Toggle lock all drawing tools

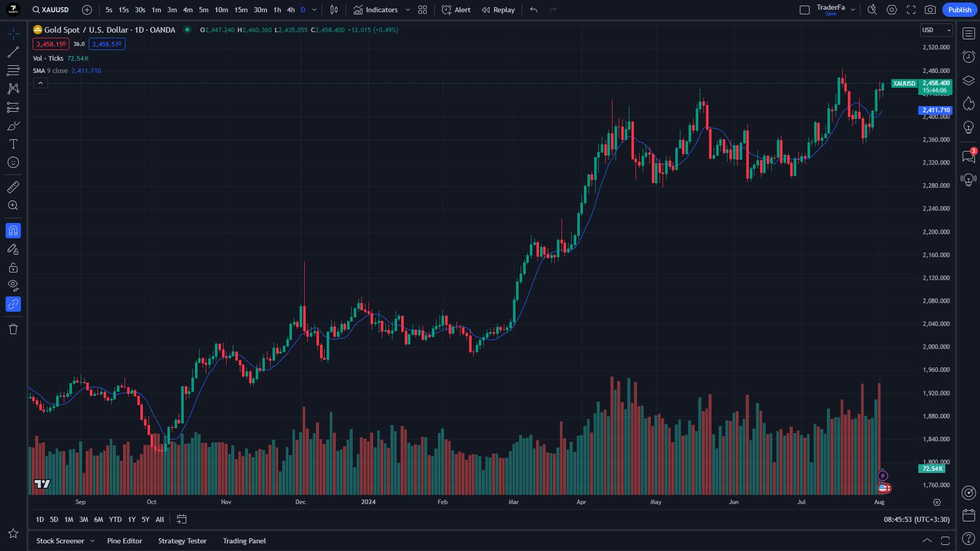tap(13, 267)
